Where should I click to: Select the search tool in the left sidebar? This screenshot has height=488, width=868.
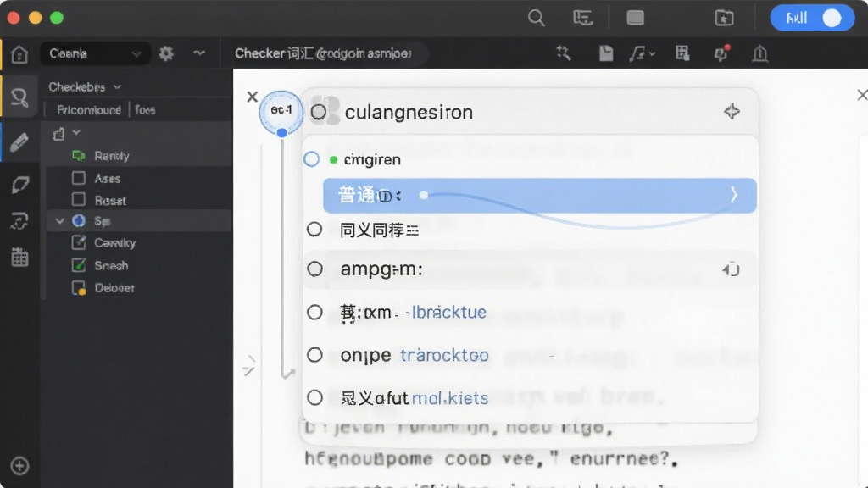click(x=19, y=97)
